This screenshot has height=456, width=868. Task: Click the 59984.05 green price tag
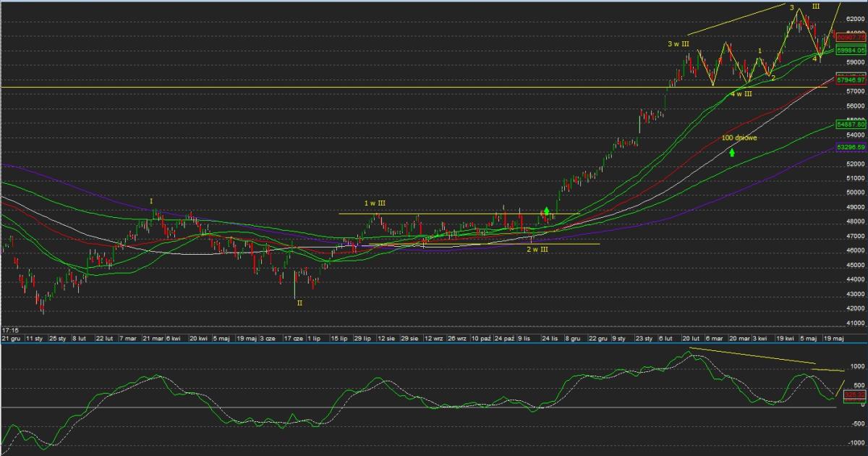(851, 51)
